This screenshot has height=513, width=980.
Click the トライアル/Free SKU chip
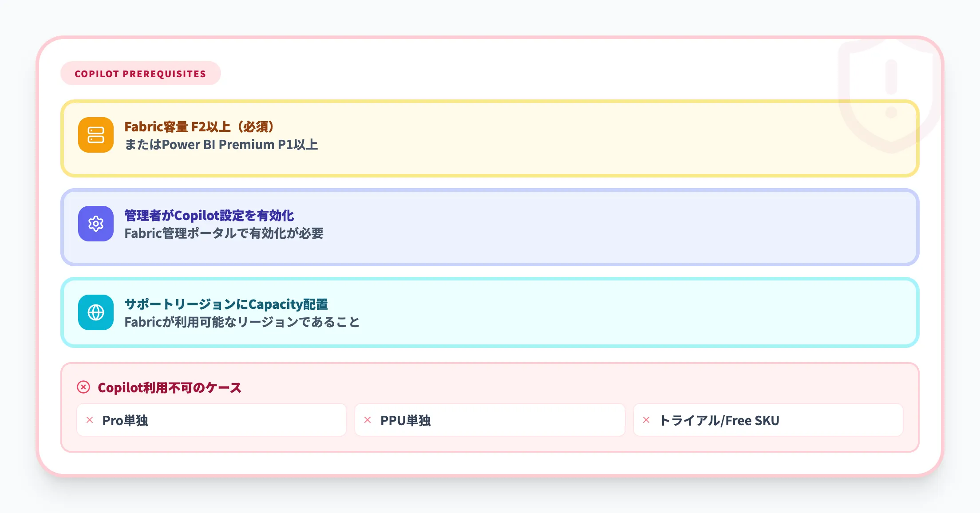pos(768,420)
